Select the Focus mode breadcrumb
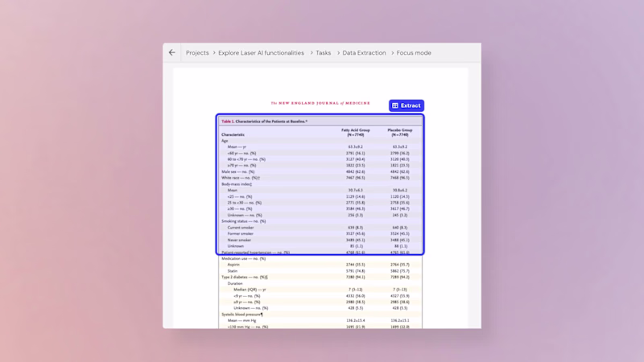The image size is (644, 362). coord(414,53)
